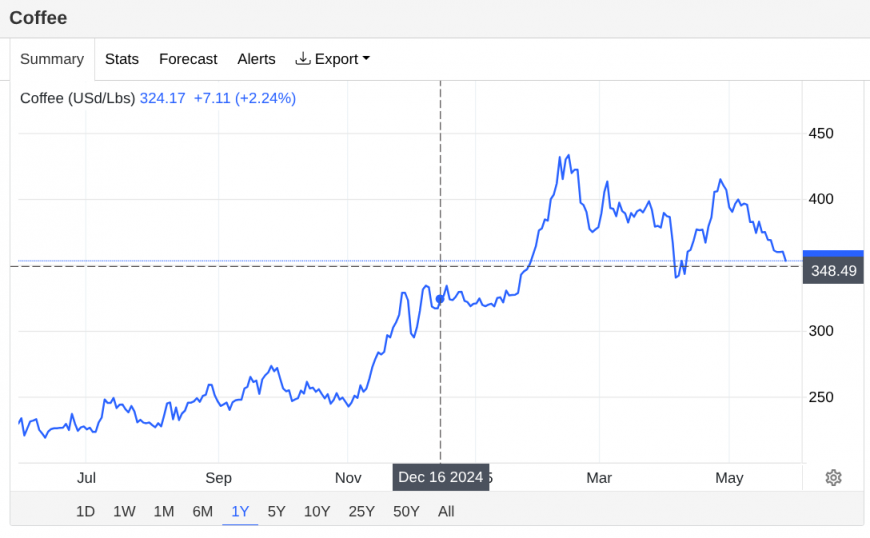Click the 250 y-axis label
The height and width of the screenshot is (538, 870).
point(821,397)
